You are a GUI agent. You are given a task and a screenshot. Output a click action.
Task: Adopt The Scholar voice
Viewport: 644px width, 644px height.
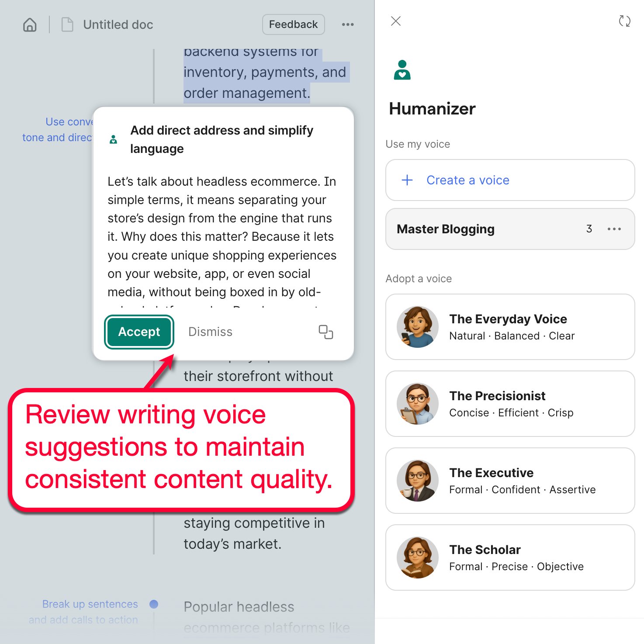point(509,557)
